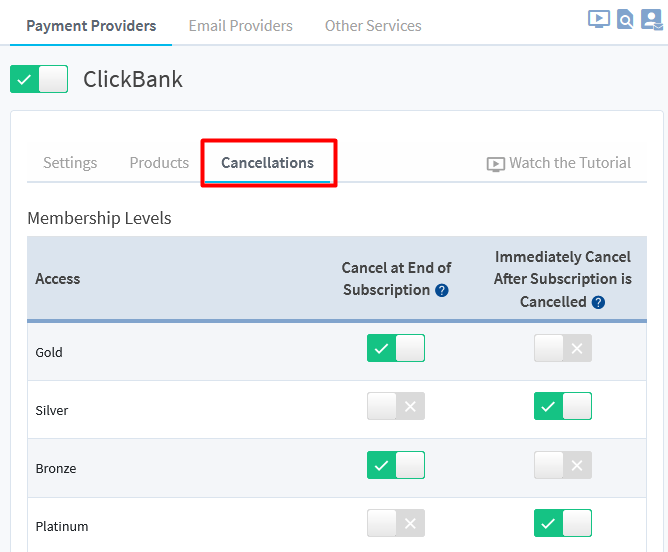Open the Products sub-tab

(159, 163)
